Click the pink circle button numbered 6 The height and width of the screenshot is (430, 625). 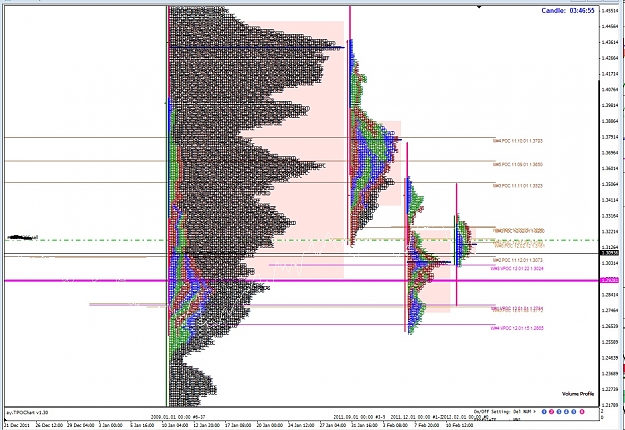[x=582, y=412]
